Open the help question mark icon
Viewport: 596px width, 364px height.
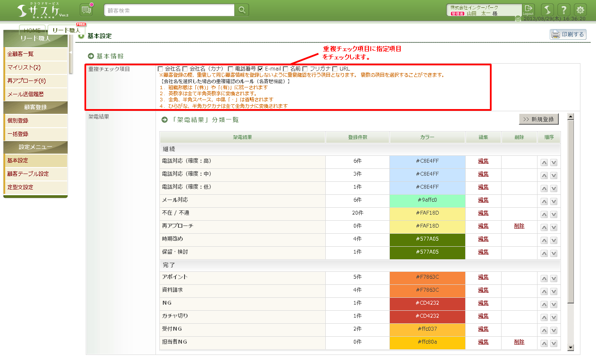tap(564, 10)
